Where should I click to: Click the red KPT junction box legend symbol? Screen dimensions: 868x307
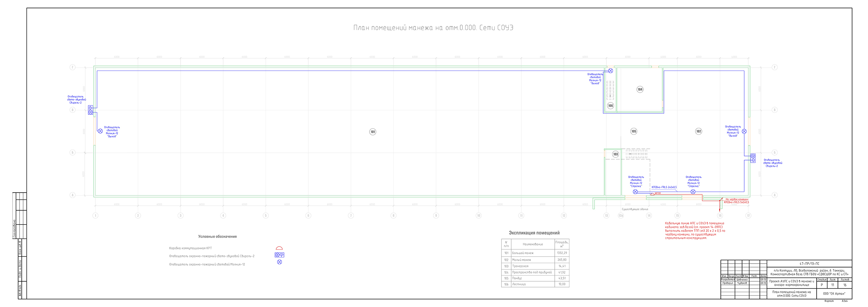[x=279, y=248]
